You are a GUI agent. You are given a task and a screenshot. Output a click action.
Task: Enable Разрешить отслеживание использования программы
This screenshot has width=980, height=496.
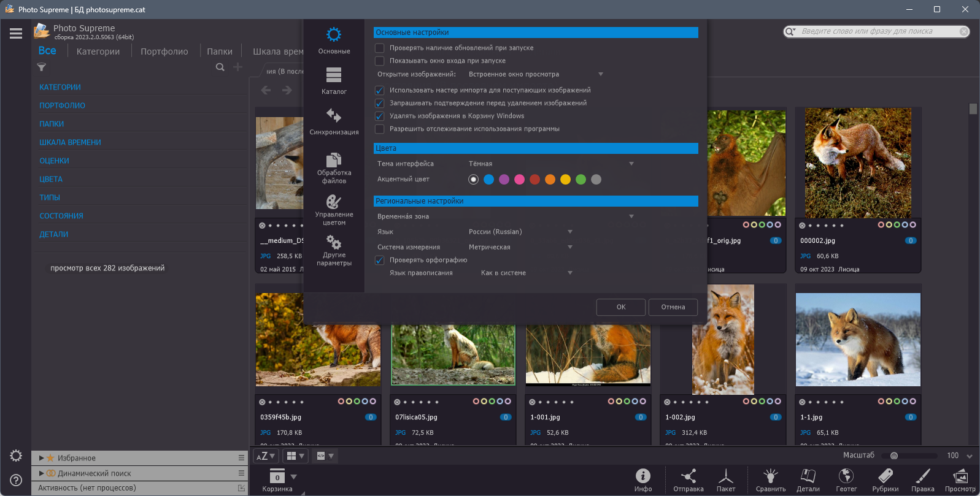[379, 129]
